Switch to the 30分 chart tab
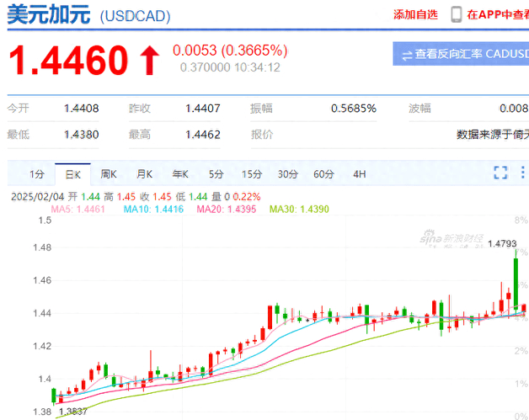The height and width of the screenshot is (420, 529). click(288, 174)
